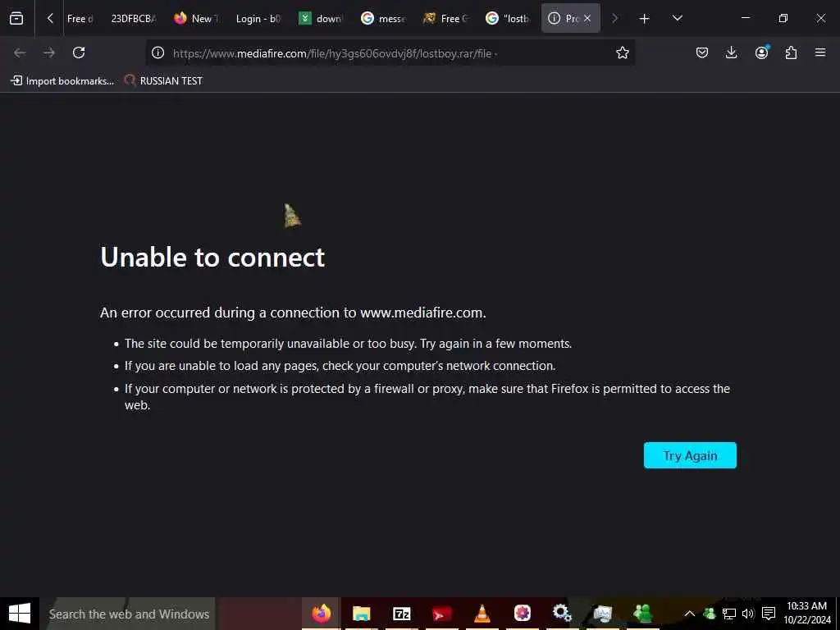The height and width of the screenshot is (630, 840).
Task: Save page to Pocket
Action: tap(702, 52)
